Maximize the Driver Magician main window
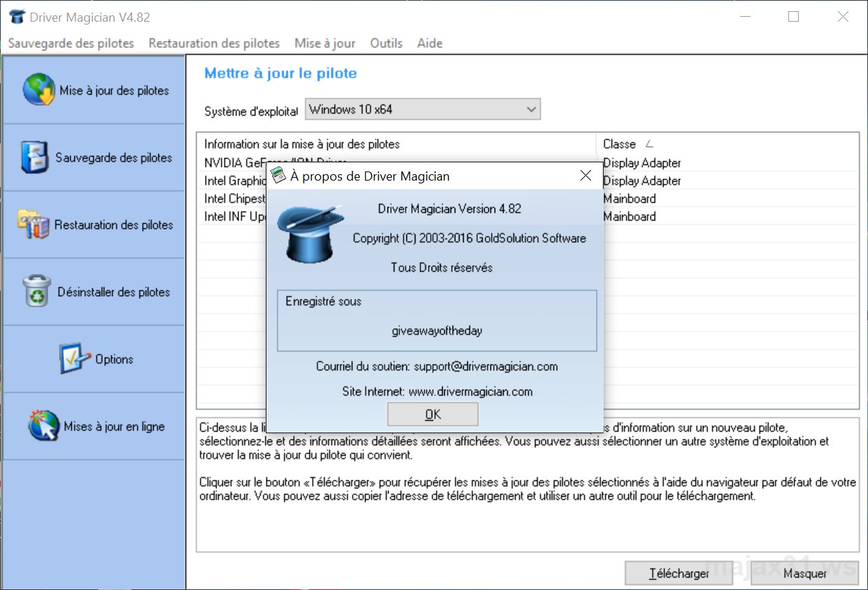 pyautogui.click(x=793, y=17)
